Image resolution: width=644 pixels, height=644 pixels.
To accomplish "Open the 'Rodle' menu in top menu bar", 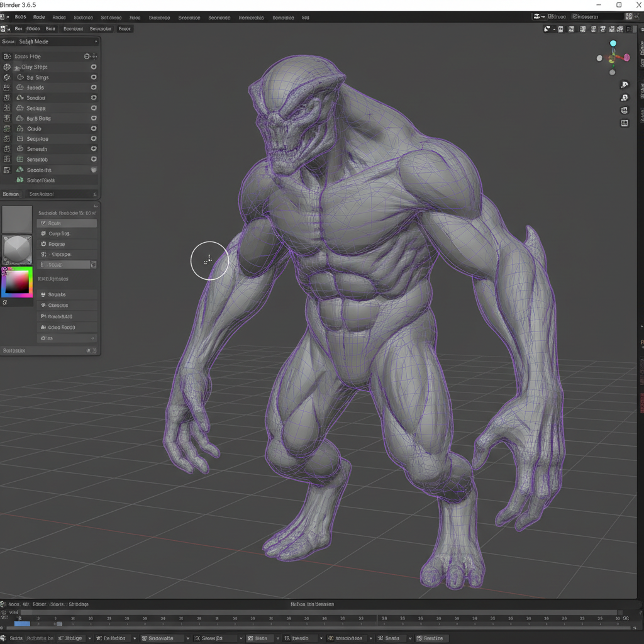I will click(39, 18).
